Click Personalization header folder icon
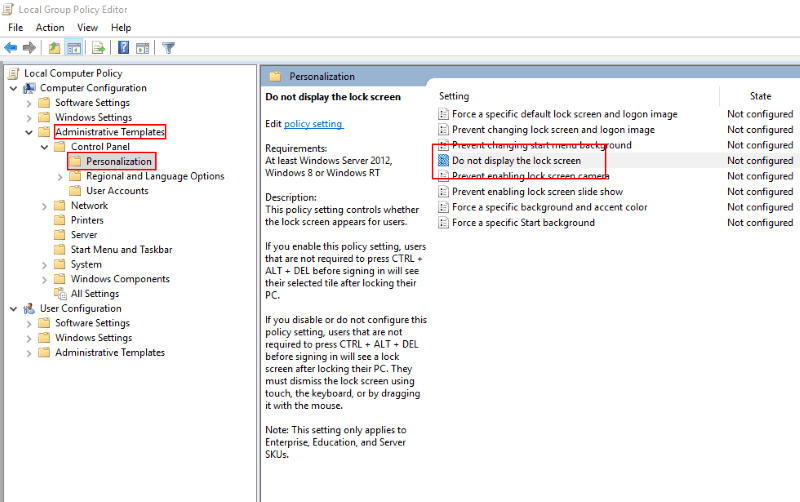The image size is (800, 502). pos(276,77)
